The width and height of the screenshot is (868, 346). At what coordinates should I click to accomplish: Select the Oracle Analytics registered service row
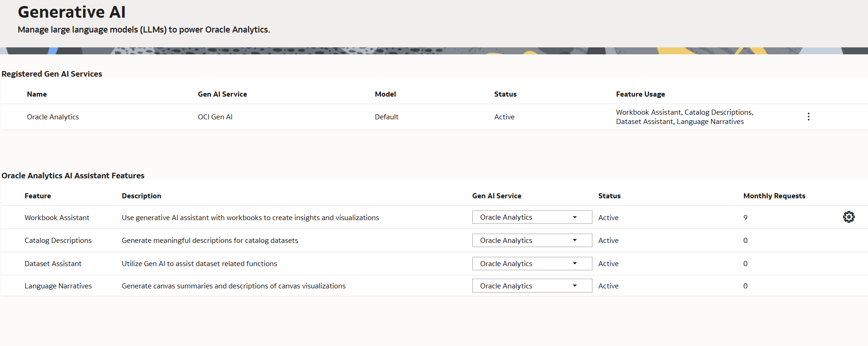pyautogui.click(x=53, y=117)
